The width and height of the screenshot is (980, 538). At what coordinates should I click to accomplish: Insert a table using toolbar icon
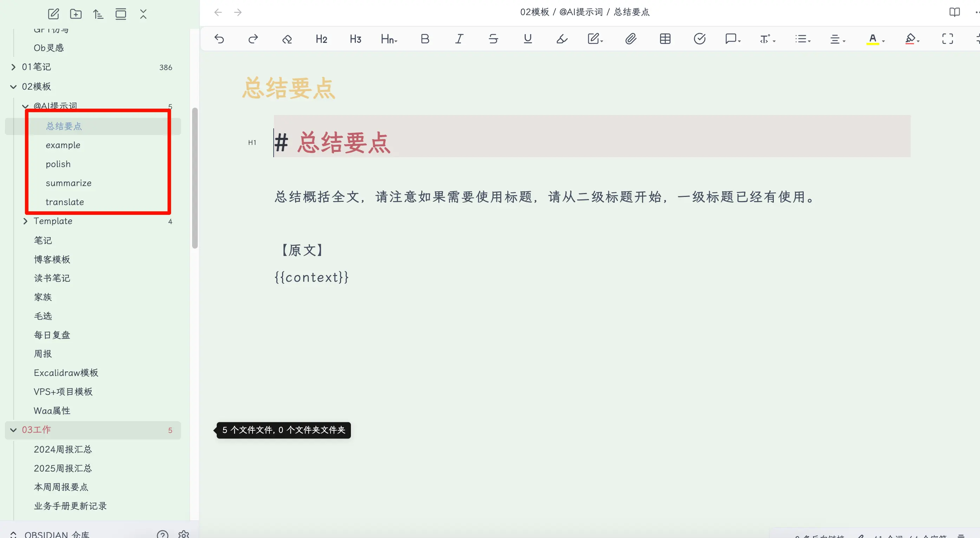665,39
